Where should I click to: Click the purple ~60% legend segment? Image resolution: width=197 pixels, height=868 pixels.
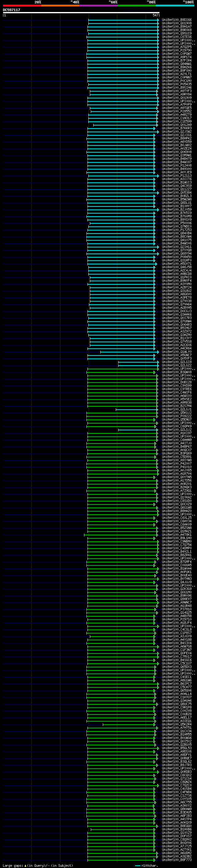(x=99, y=6)
